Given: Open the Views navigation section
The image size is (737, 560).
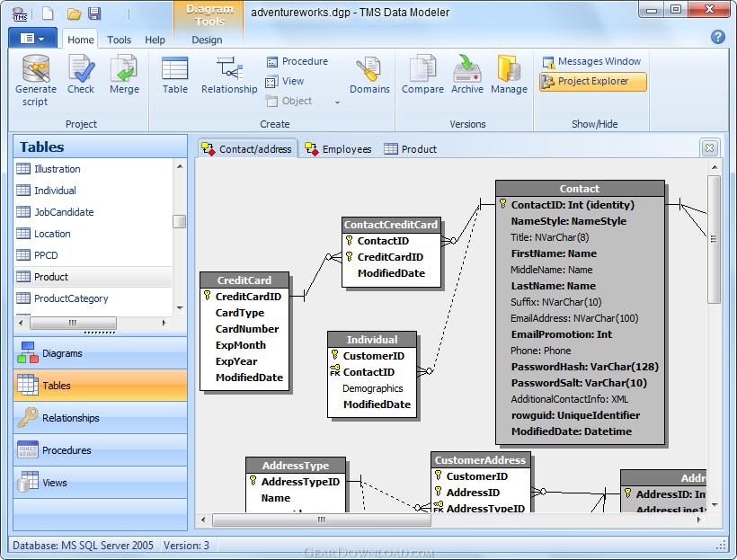Looking at the screenshot, I should click(100, 483).
